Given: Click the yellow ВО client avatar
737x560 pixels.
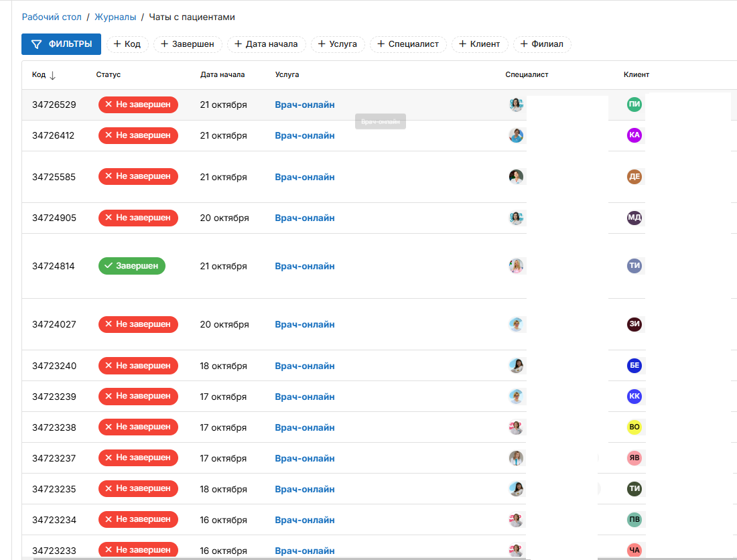Looking at the screenshot, I should click(634, 427).
